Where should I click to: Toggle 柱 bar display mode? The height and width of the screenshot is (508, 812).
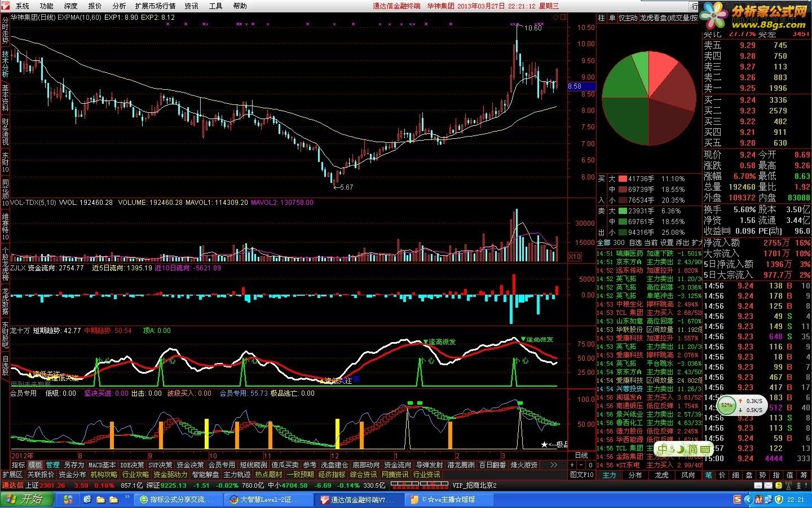tap(601, 18)
